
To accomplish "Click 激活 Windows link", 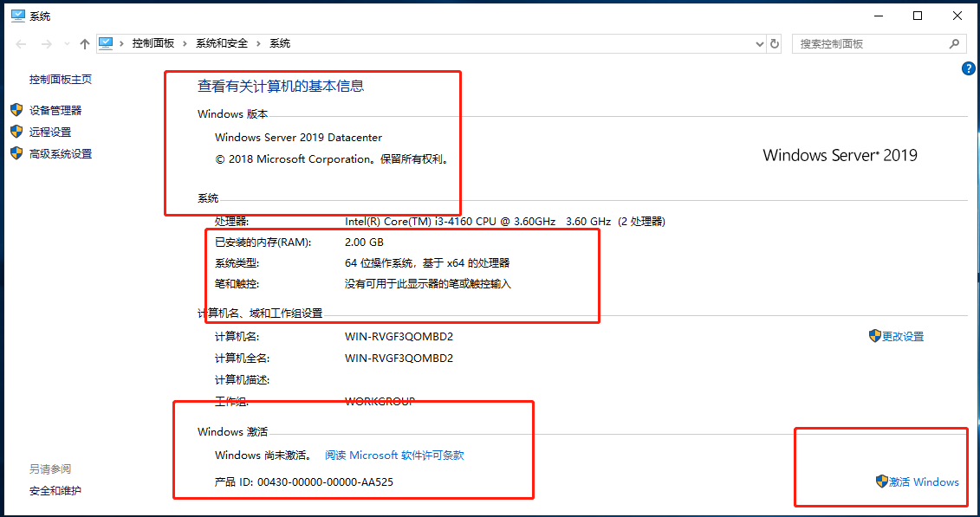I will click(924, 482).
